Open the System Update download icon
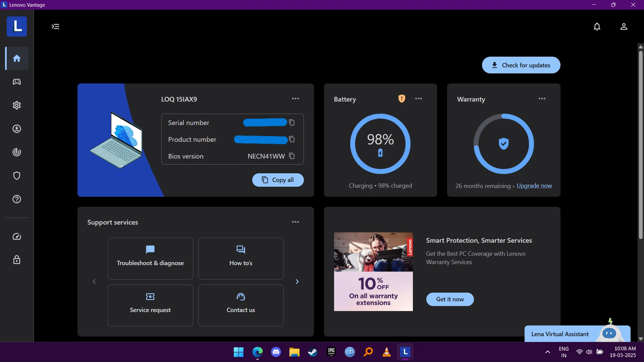 pos(16,129)
